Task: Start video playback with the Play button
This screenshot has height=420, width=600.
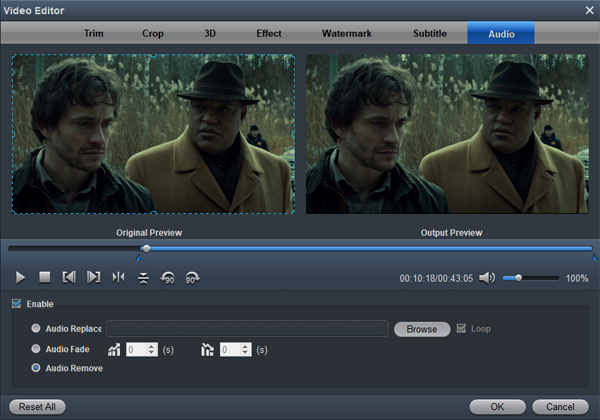Action: tap(20, 278)
